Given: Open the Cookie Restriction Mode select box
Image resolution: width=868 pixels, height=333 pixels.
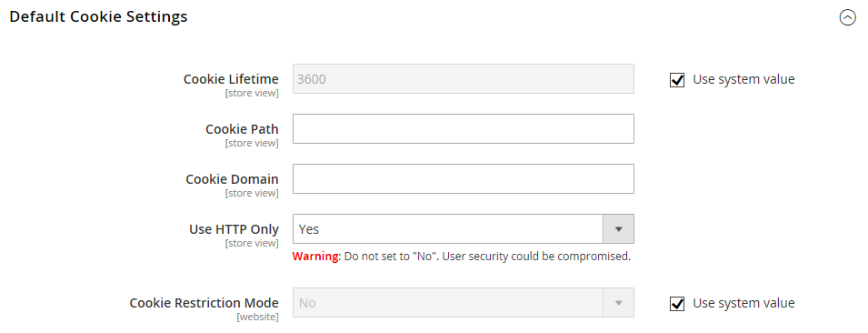Looking at the screenshot, I should coord(464,303).
